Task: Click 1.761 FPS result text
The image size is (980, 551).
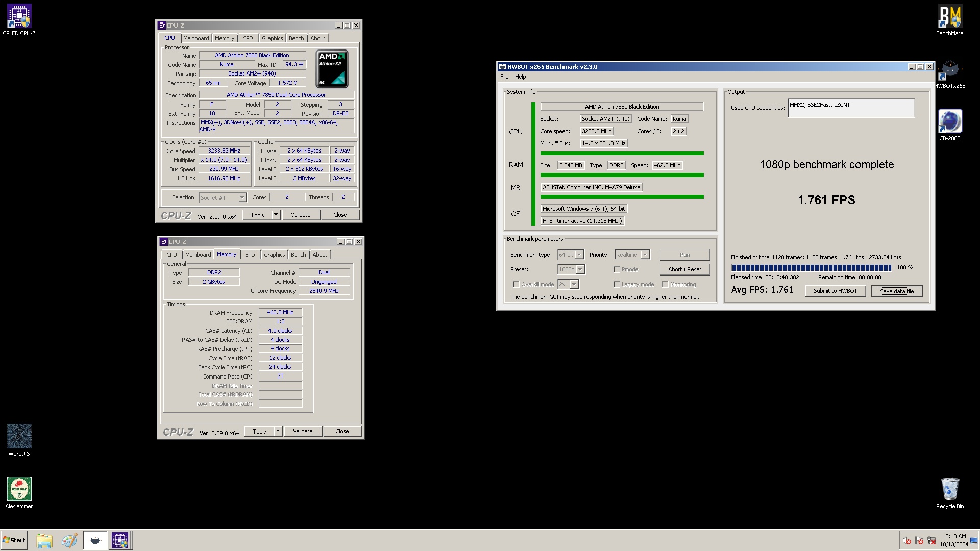Action: [826, 201]
